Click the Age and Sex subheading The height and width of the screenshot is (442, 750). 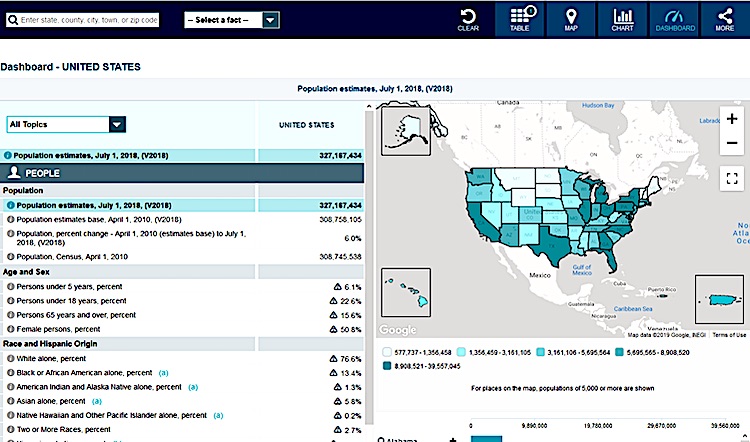[x=26, y=272]
